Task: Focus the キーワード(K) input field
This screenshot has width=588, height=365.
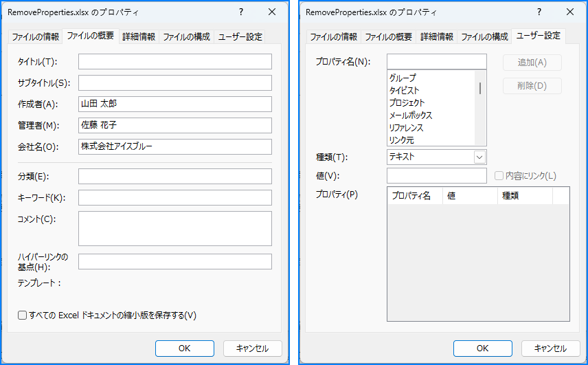Action: [x=174, y=198]
